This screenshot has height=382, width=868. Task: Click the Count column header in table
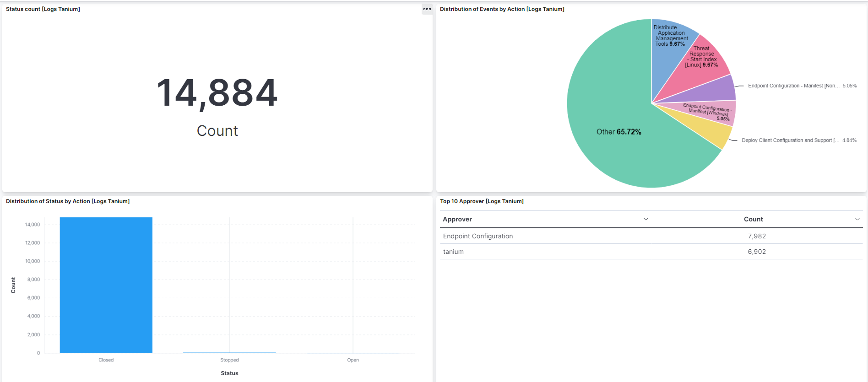(753, 219)
